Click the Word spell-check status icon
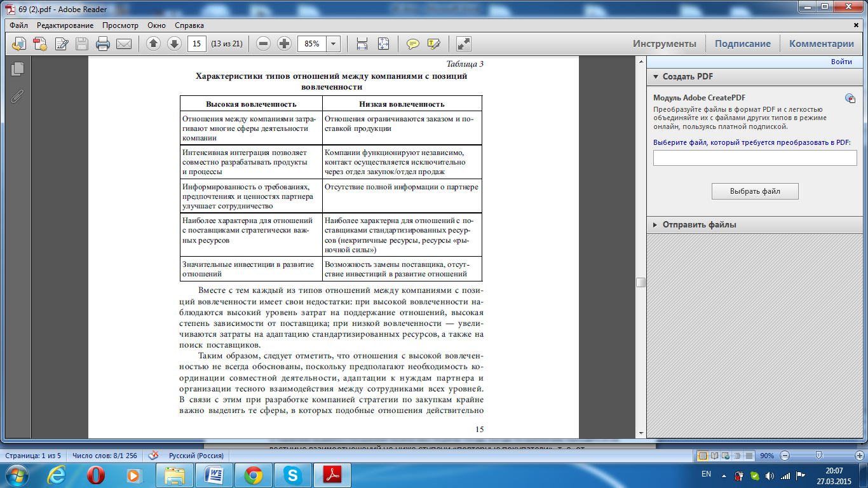The width and height of the screenshot is (868, 488). pos(153,456)
